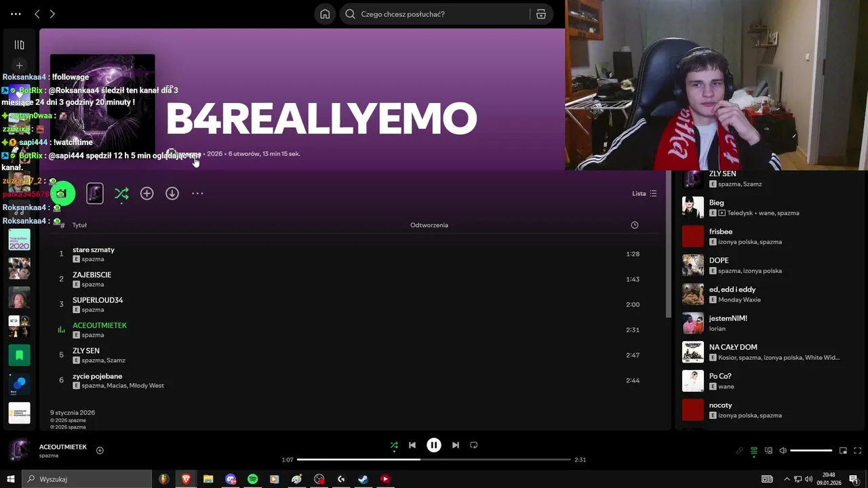This screenshot has width=868, height=488.
Task: Open the album preview icon beside play
Action: [95, 194]
